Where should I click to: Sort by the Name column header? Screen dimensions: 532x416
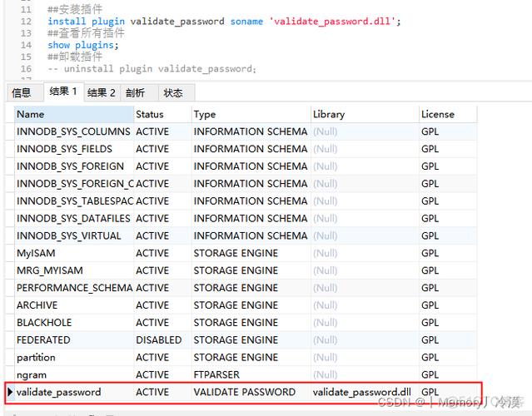74,114
